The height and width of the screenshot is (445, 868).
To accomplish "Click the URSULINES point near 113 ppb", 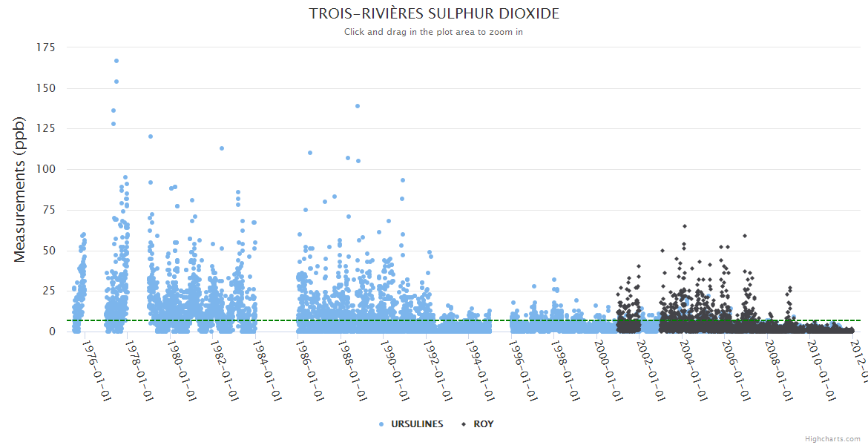I will click(x=222, y=148).
